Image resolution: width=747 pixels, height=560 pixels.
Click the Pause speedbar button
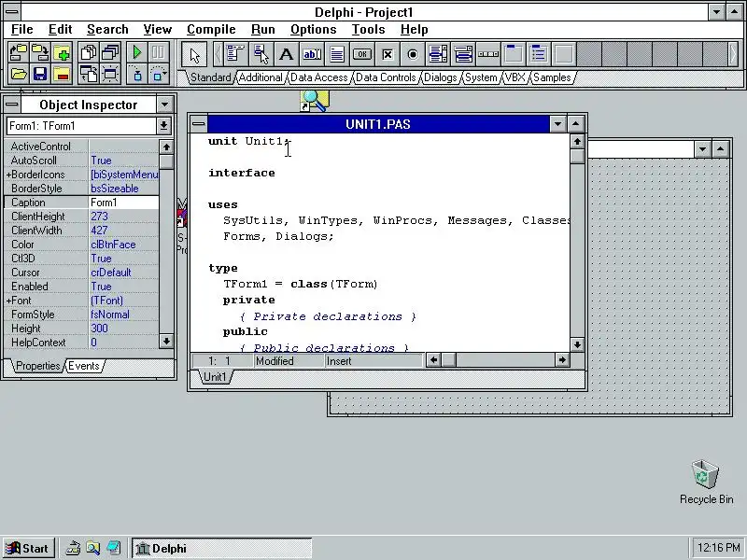pyautogui.click(x=159, y=53)
